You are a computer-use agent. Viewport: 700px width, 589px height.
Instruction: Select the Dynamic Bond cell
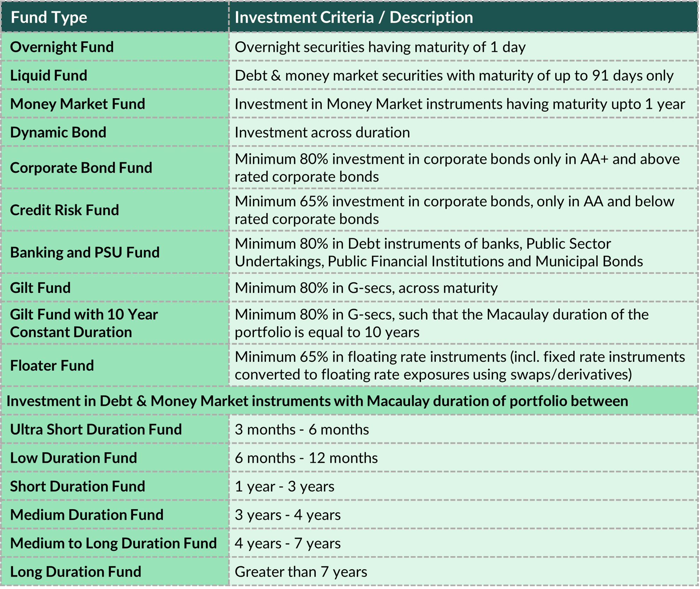coord(58,132)
